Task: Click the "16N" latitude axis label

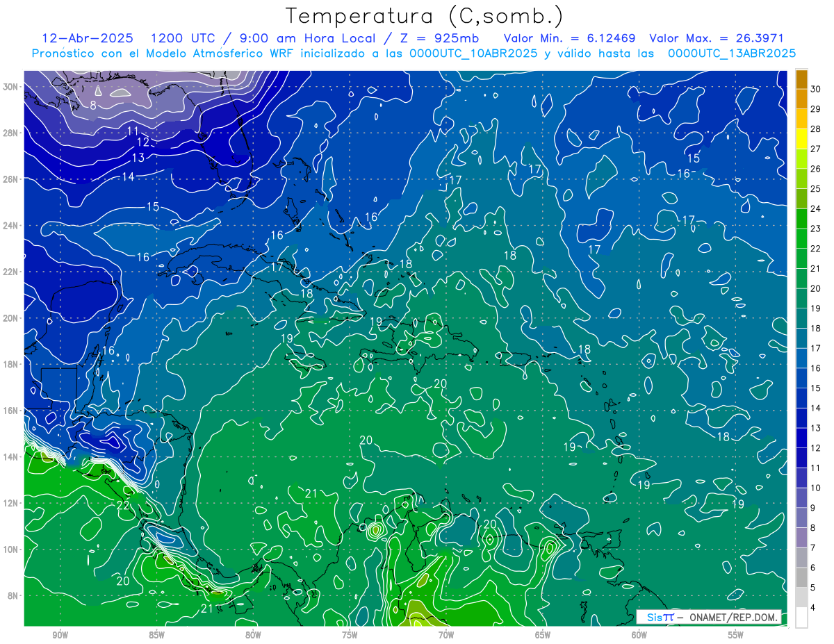Action: [10, 411]
